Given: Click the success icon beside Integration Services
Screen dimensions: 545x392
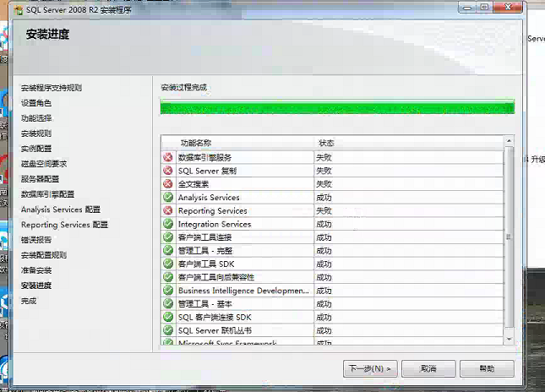Looking at the screenshot, I should 168,224.
